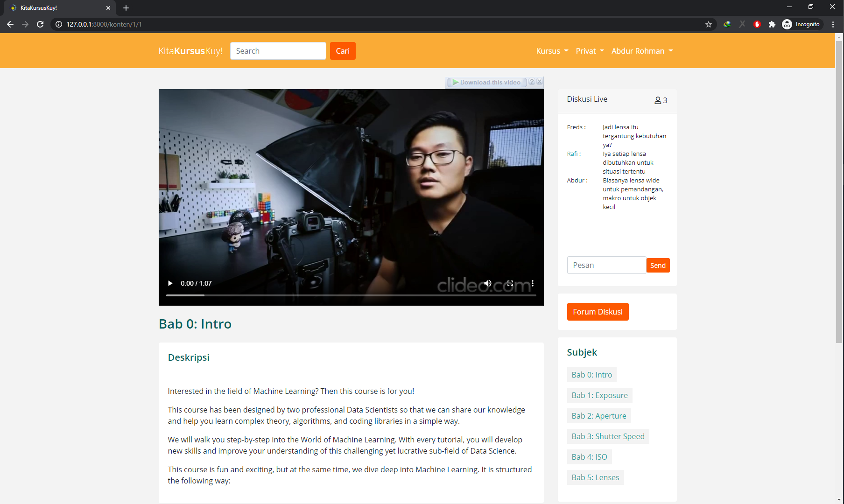Image resolution: width=844 pixels, height=504 pixels.
Task: Open the Abdur Rohman user dropdown
Action: pyautogui.click(x=642, y=51)
